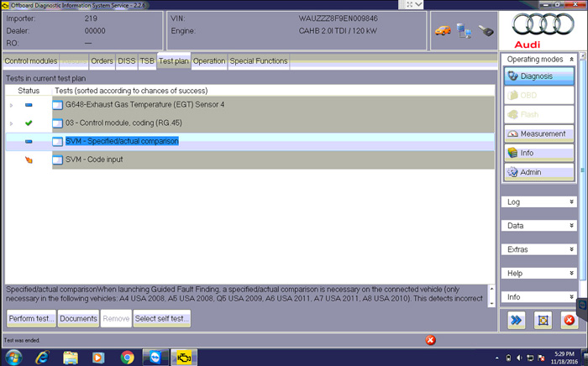Click the red cancel button beside fullscreen

click(x=569, y=320)
